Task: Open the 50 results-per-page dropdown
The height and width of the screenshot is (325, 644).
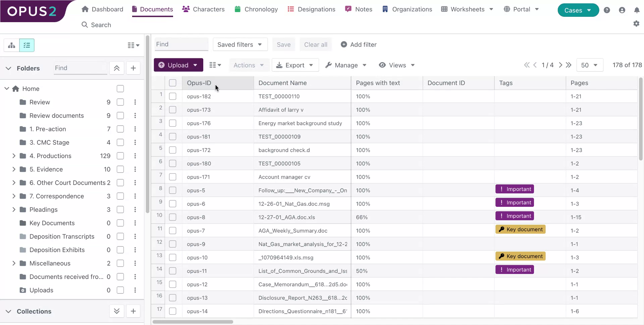Action: [x=590, y=65]
